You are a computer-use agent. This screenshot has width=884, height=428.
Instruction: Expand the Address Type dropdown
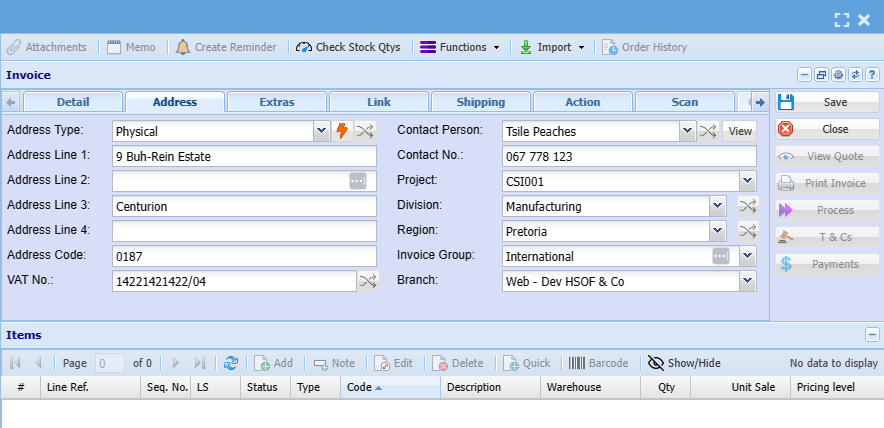coord(321,131)
